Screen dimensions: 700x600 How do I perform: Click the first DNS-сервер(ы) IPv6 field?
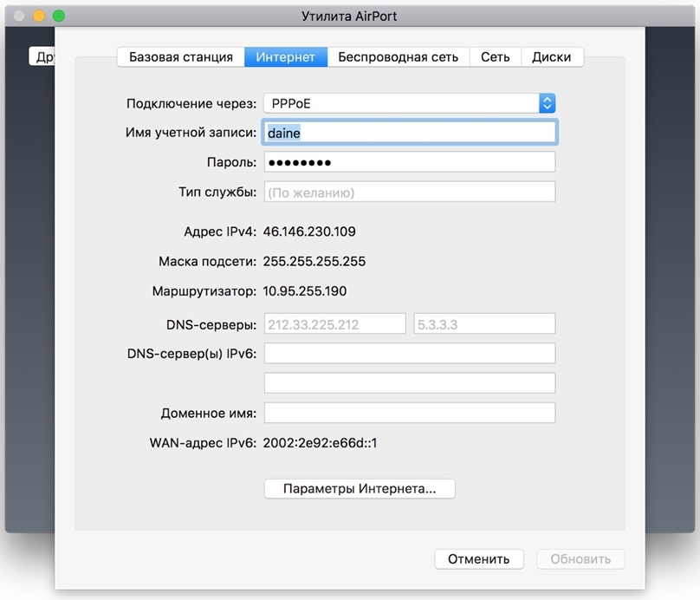pos(409,354)
